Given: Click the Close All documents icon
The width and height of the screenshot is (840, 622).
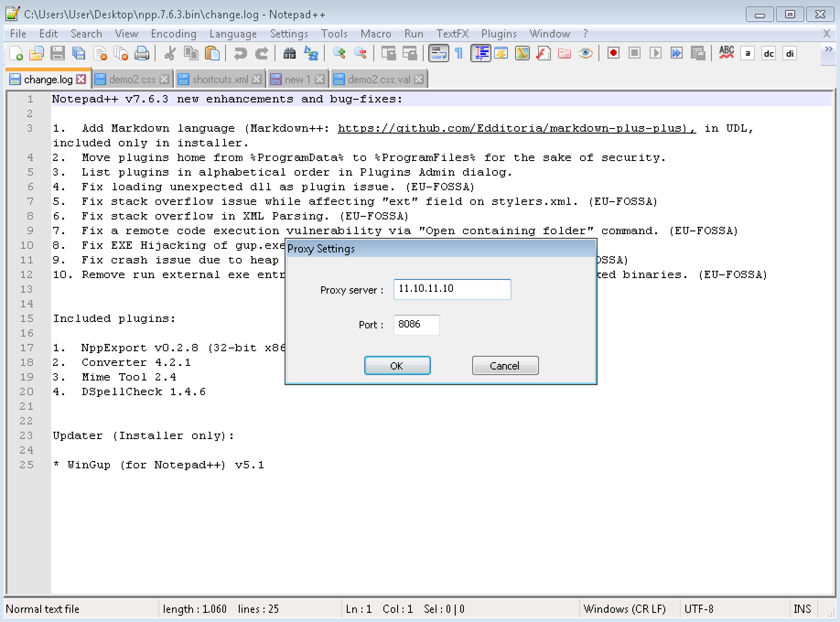Looking at the screenshot, I should coord(121,54).
